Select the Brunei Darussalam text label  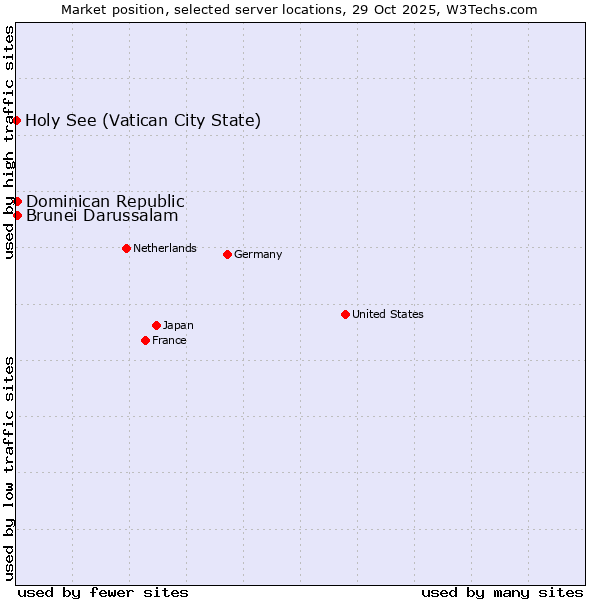102,216
